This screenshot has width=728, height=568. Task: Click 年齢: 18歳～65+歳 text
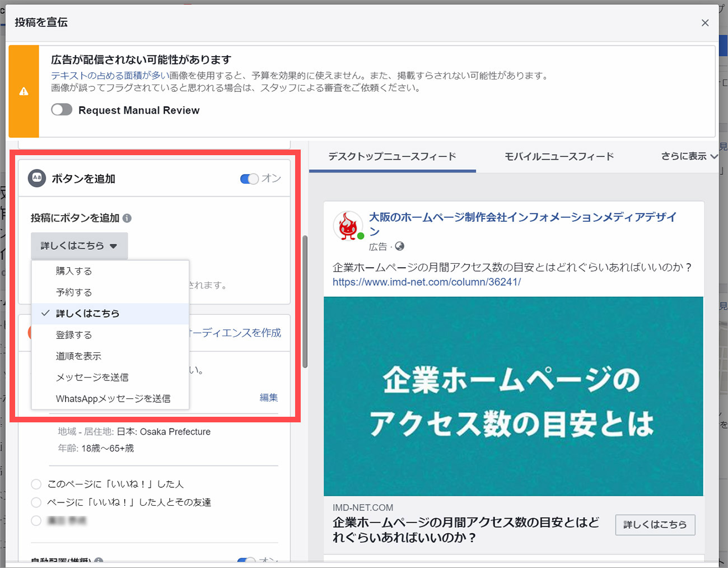[x=96, y=448]
